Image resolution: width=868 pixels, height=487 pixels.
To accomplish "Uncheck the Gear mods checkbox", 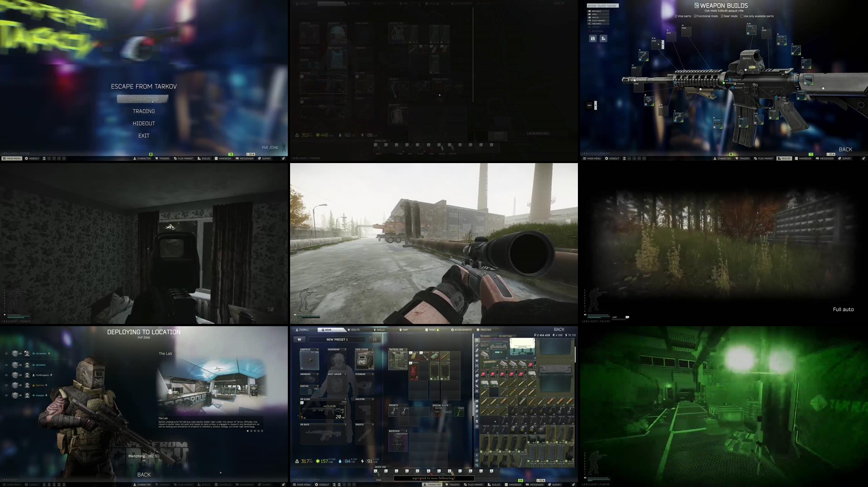I will tap(722, 16).
